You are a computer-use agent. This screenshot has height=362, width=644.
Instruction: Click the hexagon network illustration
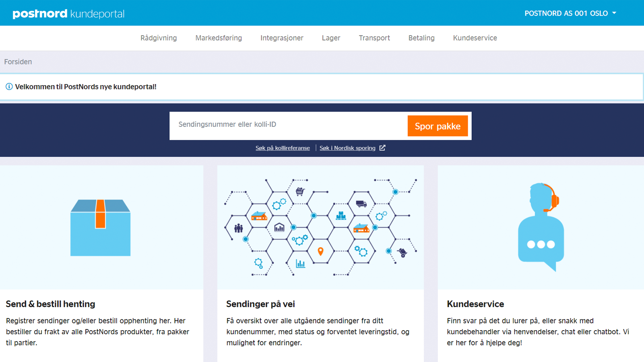(320, 227)
